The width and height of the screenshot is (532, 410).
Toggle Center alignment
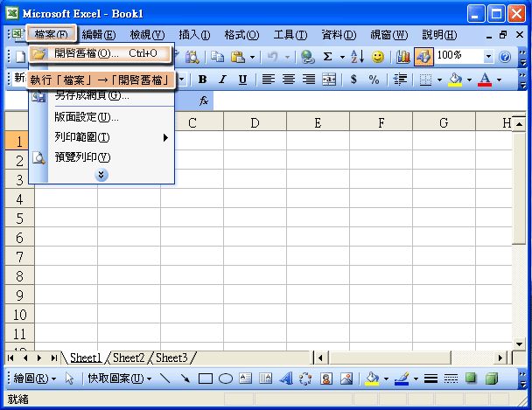[x=289, y=80]
